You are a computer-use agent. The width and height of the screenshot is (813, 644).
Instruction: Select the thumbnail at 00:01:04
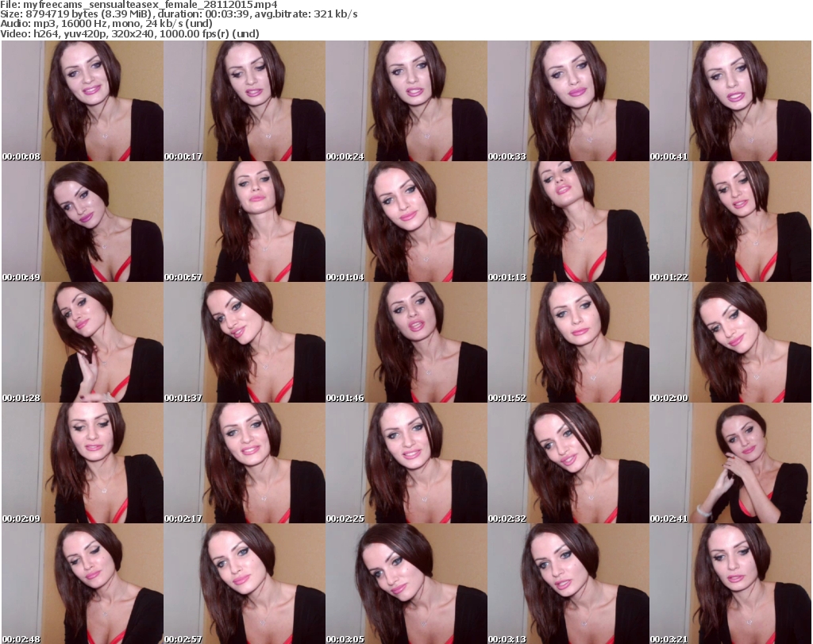click(x=406, y=222)
